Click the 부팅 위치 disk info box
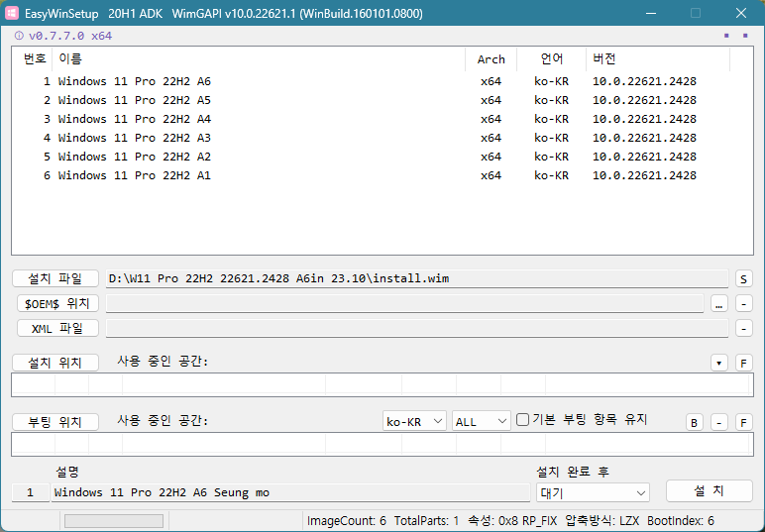 click(382, 444)
